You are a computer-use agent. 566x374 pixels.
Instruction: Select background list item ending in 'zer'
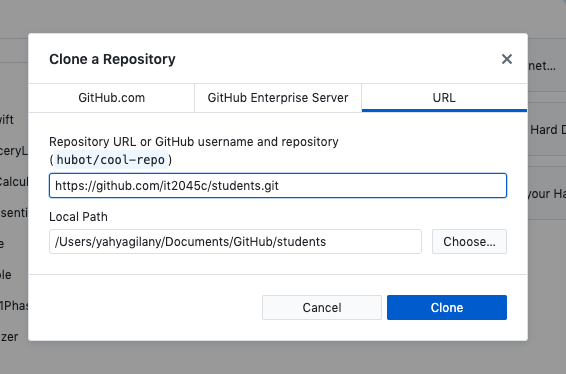[9, 337]
